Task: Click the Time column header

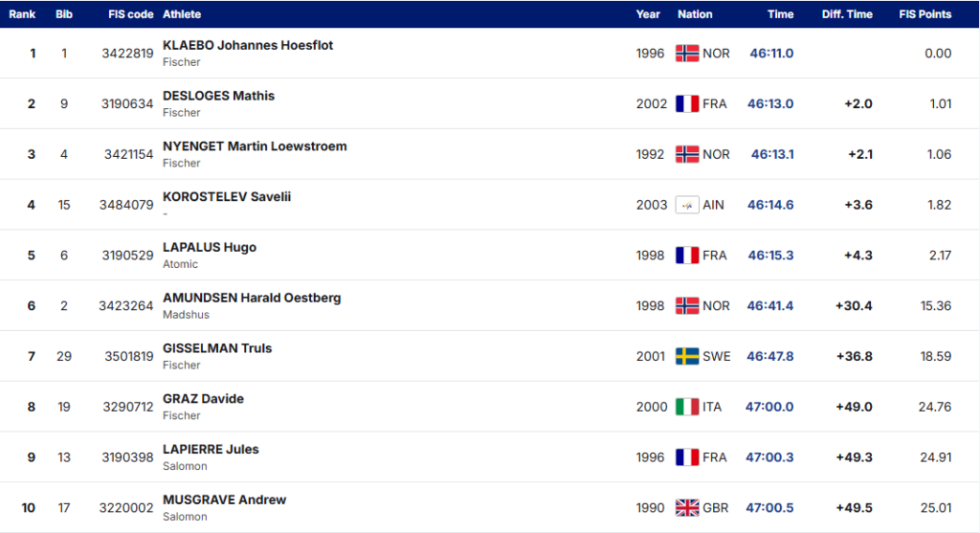Action: pos(780,14)
